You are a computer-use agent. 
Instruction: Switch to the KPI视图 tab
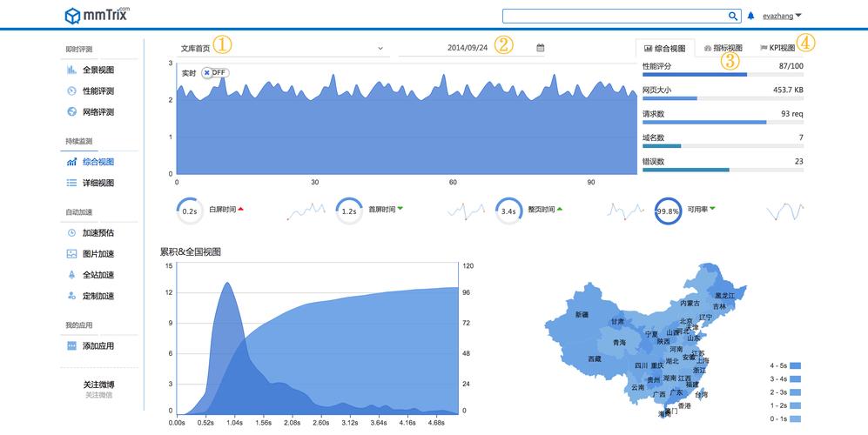point(777,48)
